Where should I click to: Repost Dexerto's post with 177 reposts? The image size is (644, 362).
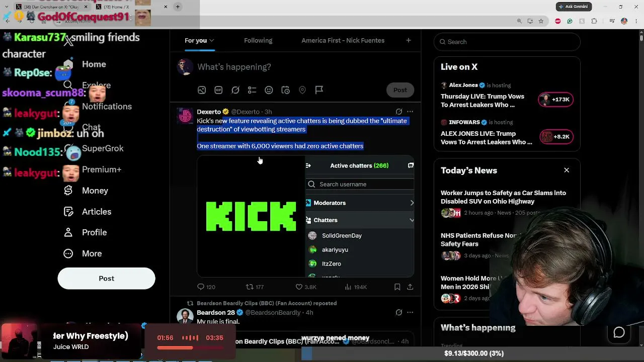(255, 287)
